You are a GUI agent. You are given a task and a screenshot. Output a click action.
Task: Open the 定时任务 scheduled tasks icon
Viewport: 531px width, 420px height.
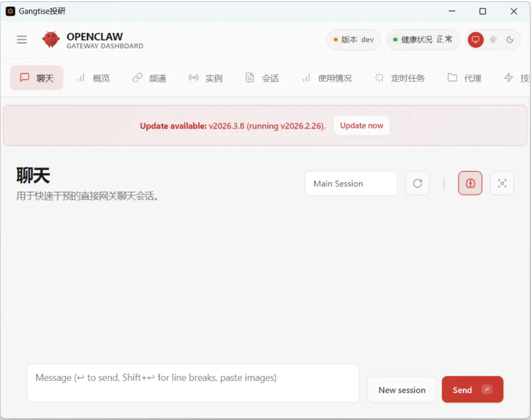tap(379, 77)
